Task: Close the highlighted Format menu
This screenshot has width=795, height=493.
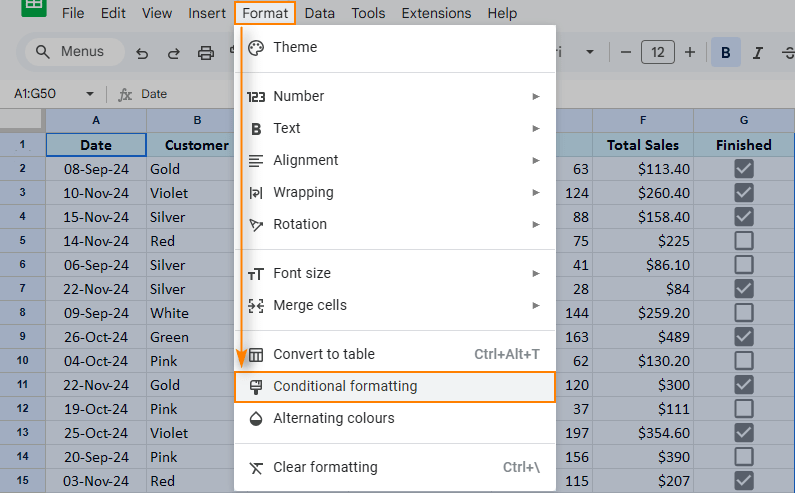Action: point(265,13)
